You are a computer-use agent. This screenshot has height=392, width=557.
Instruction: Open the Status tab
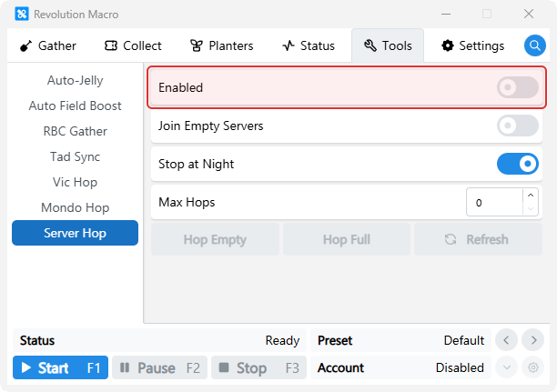click(x=309, y=45)
